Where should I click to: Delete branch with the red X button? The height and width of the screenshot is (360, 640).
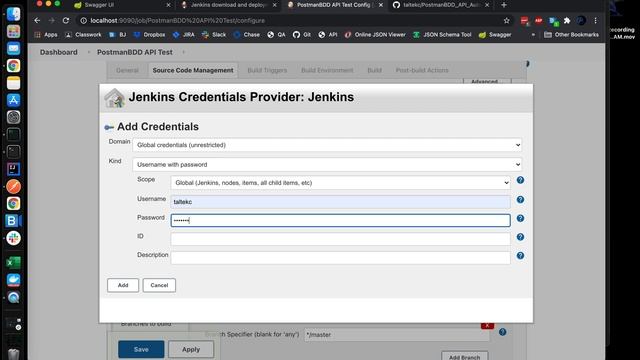click(487, 325)
